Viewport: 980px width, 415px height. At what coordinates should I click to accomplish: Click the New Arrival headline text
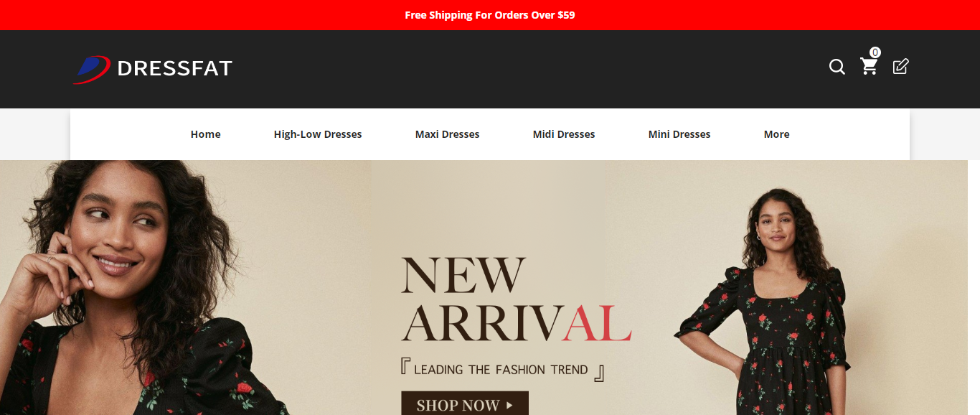click(516, 300)
